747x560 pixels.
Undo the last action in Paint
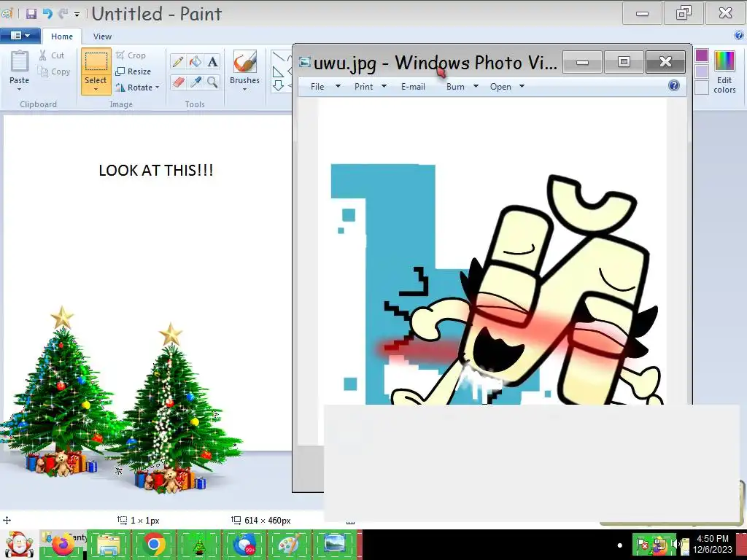click(47, 14)
